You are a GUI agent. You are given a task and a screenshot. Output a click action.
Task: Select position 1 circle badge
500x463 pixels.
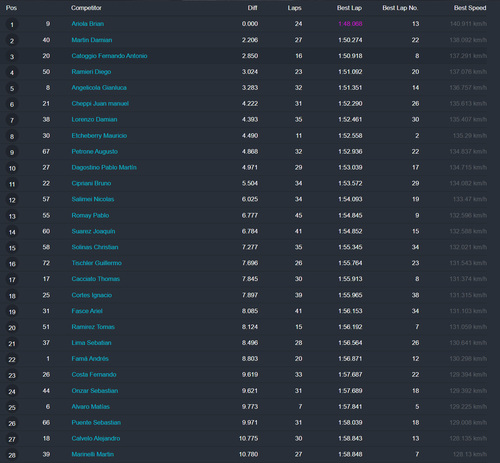[x=12, y=24]
